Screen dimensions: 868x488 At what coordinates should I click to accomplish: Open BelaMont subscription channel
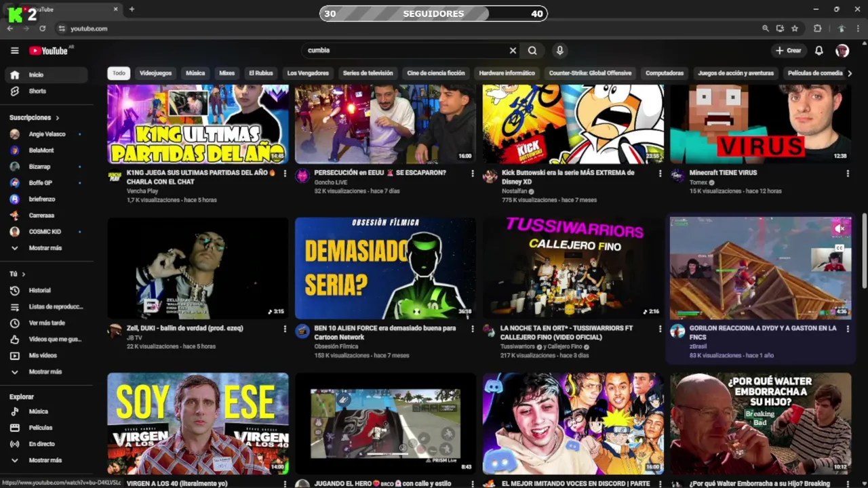coord(46,150)
